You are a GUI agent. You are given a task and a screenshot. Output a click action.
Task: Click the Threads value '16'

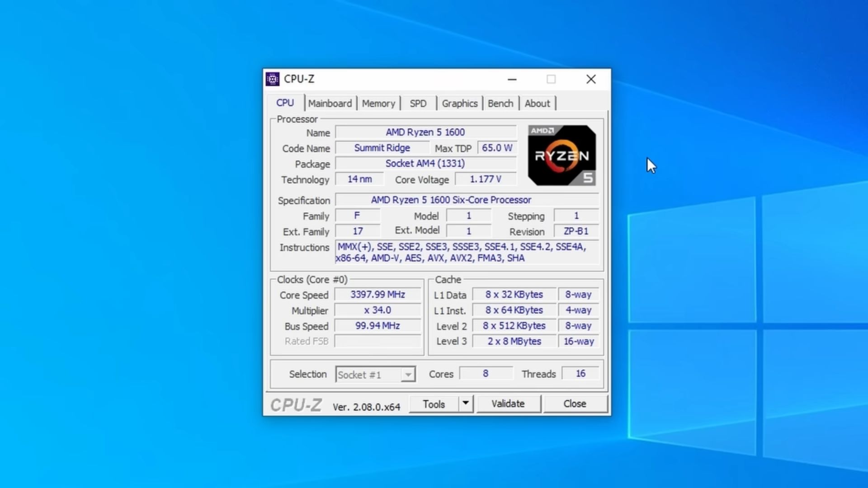click(x=580, y=374)
